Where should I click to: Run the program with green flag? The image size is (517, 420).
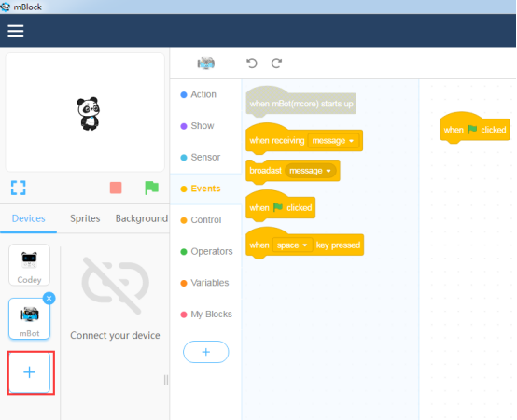pyautogui.click(x=152, y=188)
